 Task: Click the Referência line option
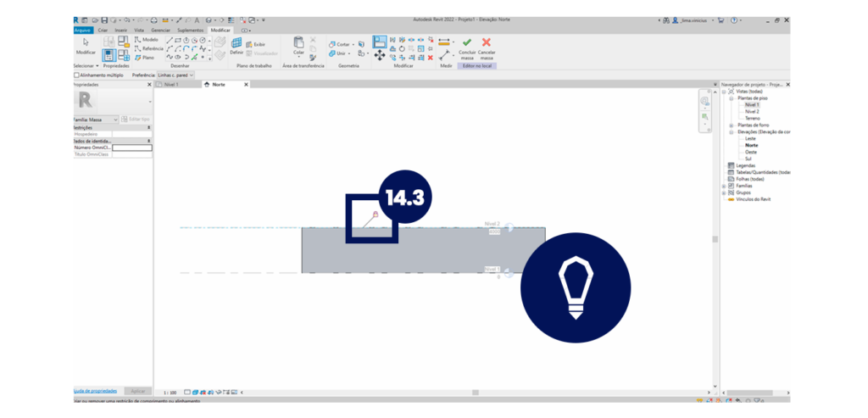pyautogui.click(x=149, y=48)
